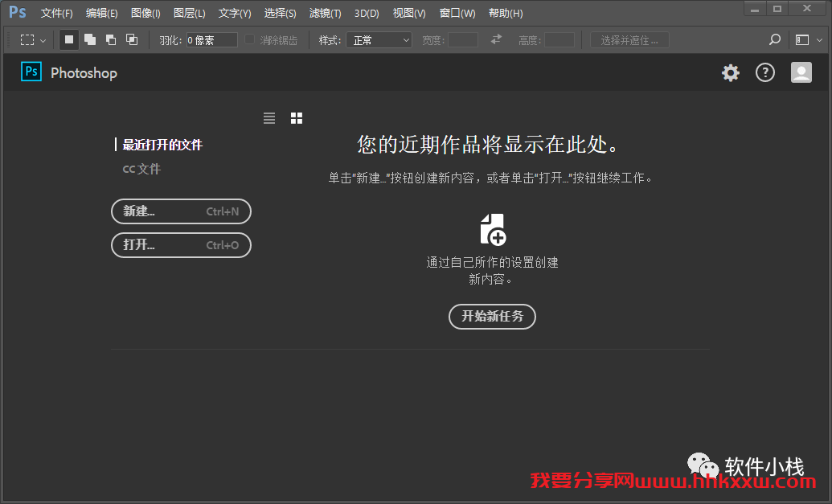Open the 文字(Y) menu

[235, 13]
